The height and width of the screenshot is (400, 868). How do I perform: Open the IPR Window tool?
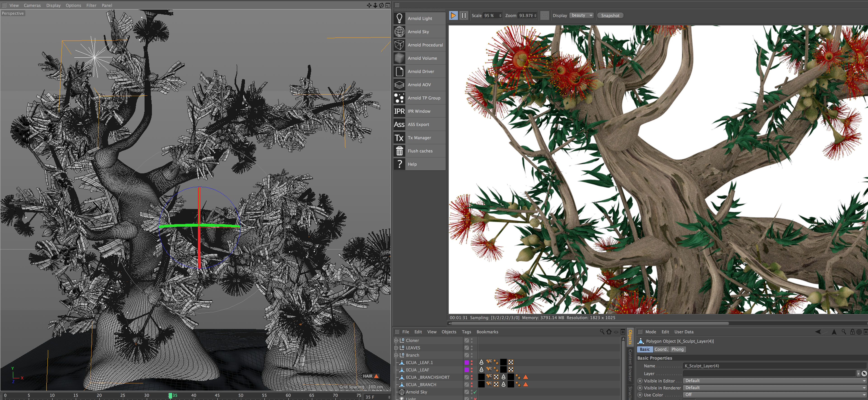399,111
